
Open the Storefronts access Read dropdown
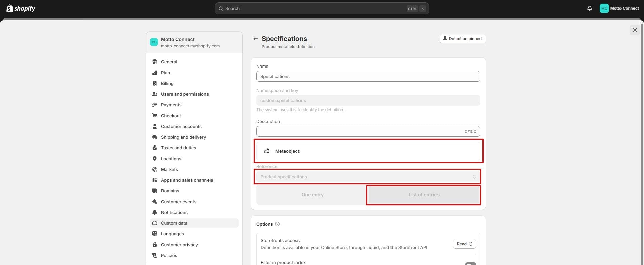click(464, 244)
